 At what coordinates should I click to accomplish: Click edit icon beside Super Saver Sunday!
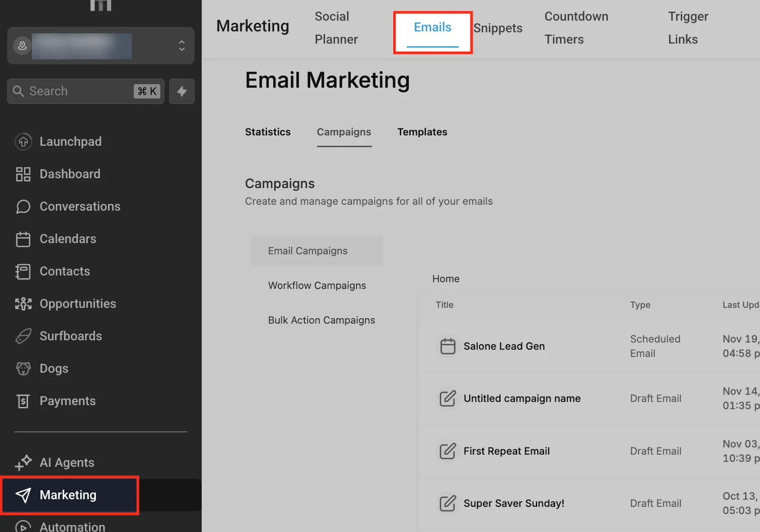447,503
